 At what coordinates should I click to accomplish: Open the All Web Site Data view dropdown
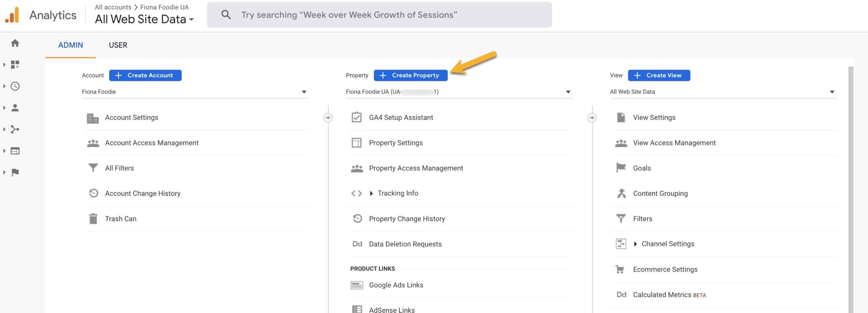723,92
